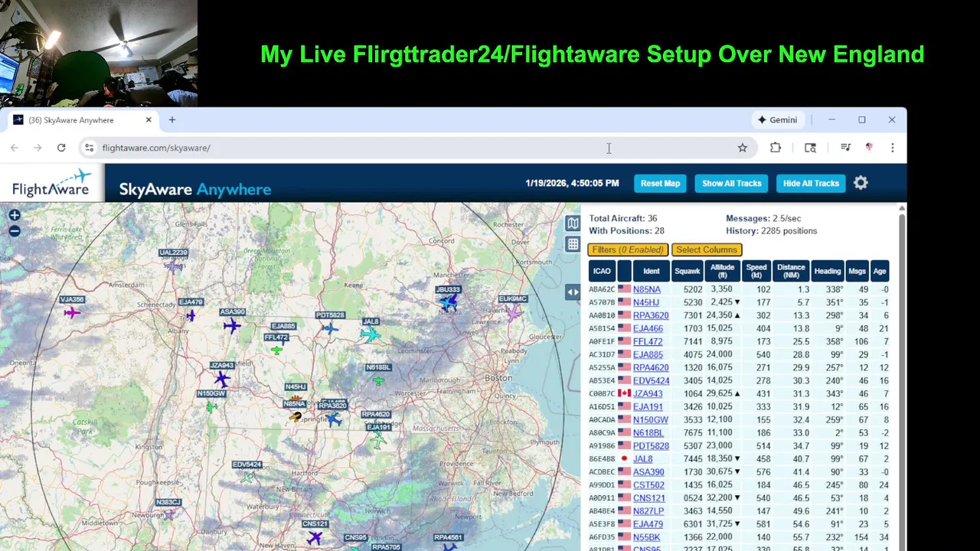Open the Filters (0 Enabled) panel
The image size is (980, 551).
pos(628,249)
